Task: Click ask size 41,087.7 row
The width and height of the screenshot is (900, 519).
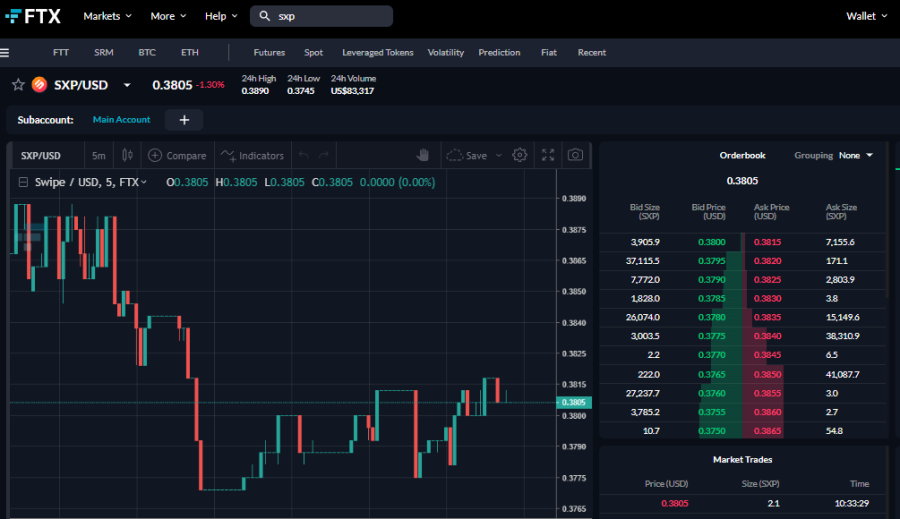Action: tap(843, 374)
